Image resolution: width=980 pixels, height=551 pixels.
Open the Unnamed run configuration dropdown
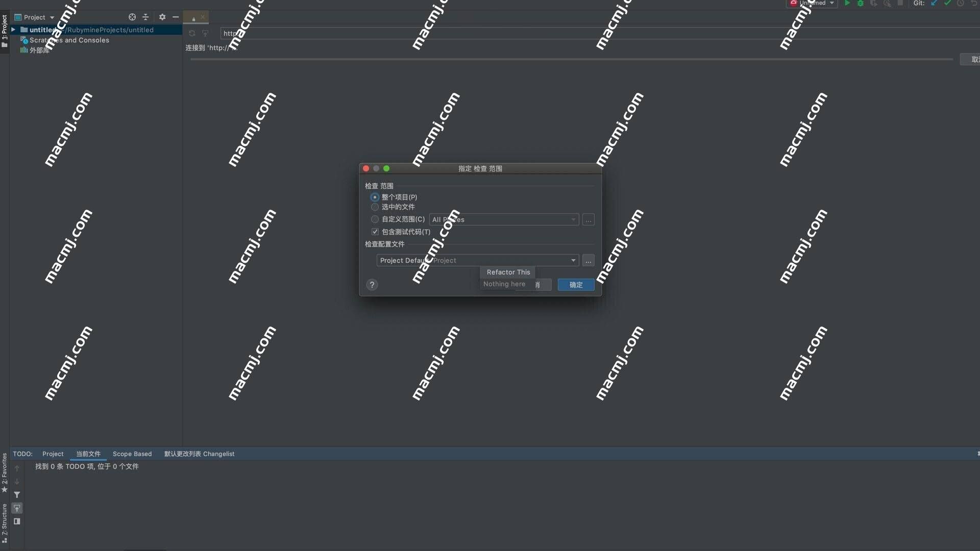tap(813, 3)
